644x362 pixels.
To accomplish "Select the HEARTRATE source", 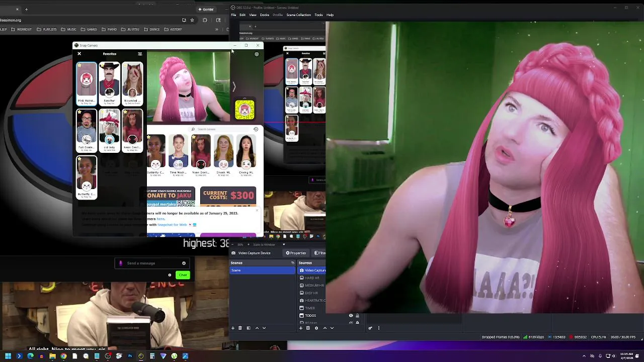I will [x=312, y=301].
